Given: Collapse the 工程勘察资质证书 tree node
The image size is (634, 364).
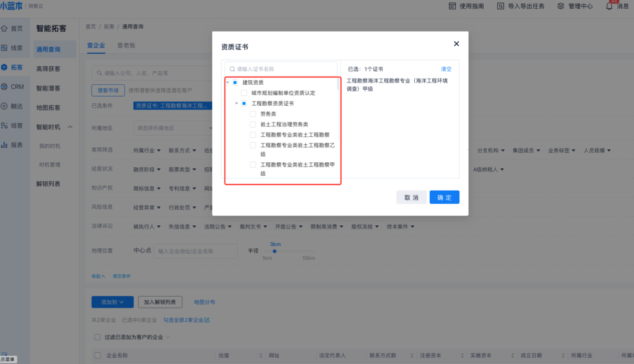Looking at the screenshot, I should point(237,103).
